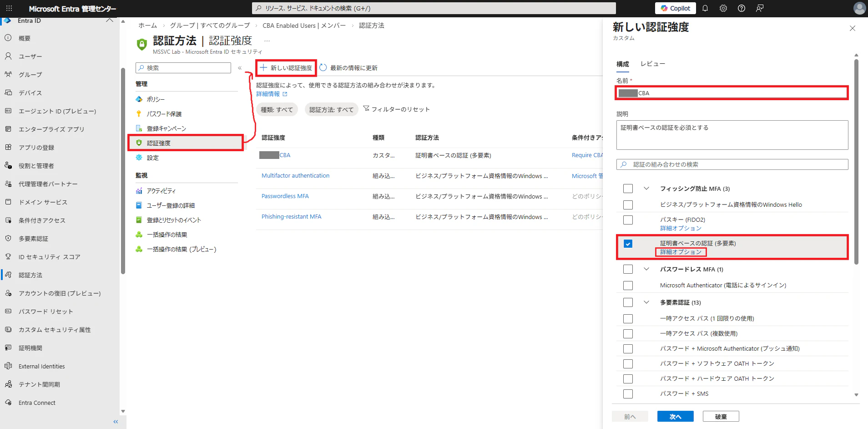Go to ホーム breadcrumb
Screen dimensions: 868x429
[148, 26]
